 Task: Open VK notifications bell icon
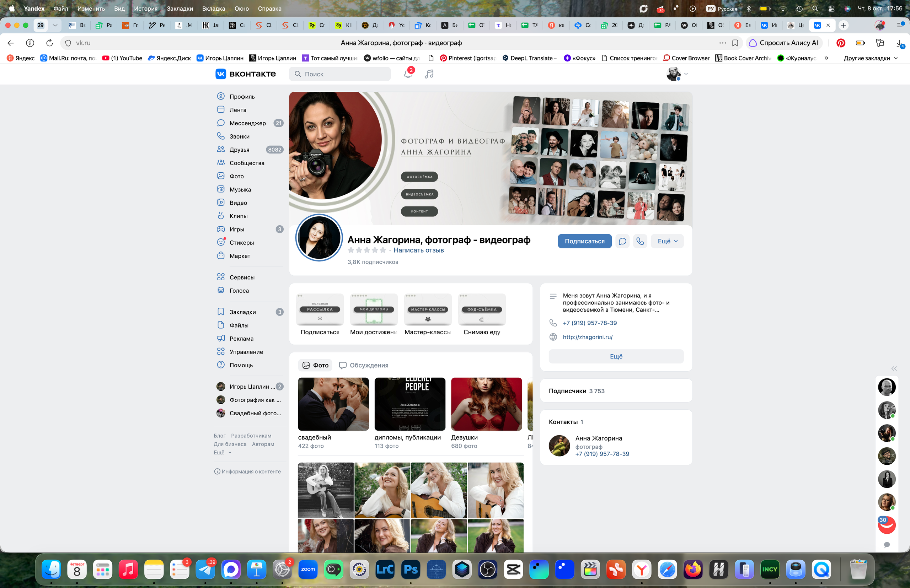pos(408,74)
